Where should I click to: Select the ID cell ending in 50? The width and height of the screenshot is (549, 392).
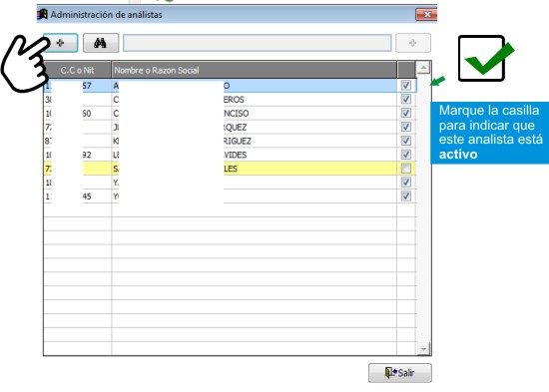point(78,113)
